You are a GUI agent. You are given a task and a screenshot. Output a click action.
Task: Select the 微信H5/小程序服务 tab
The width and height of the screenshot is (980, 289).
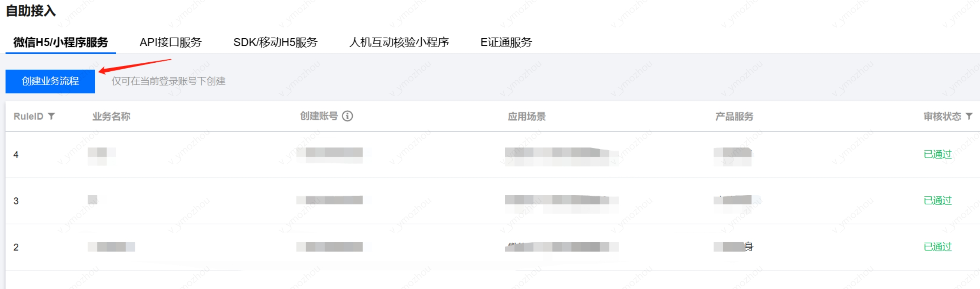60,42
